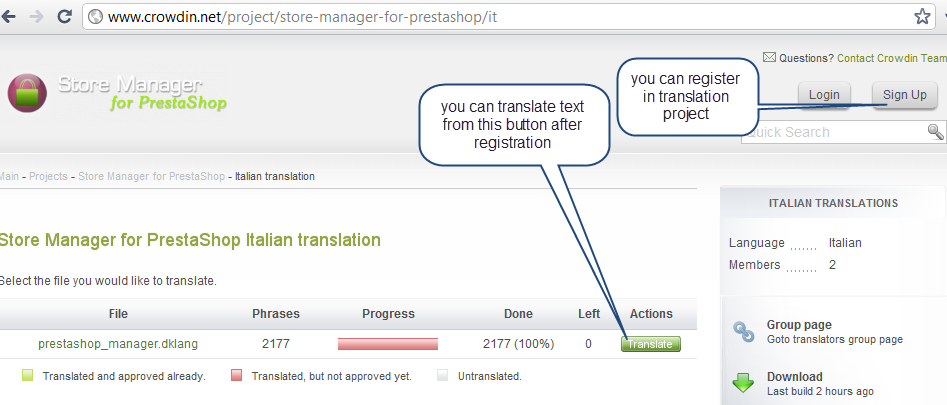Viewport: 947px width, 405px height.
Task: Click the Group page chain icon
Action: tap(743, 331)
